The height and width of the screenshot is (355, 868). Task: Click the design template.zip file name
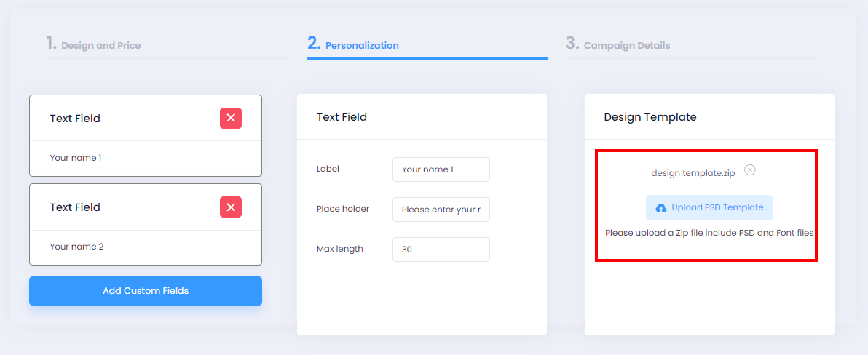tap(693, 173)
